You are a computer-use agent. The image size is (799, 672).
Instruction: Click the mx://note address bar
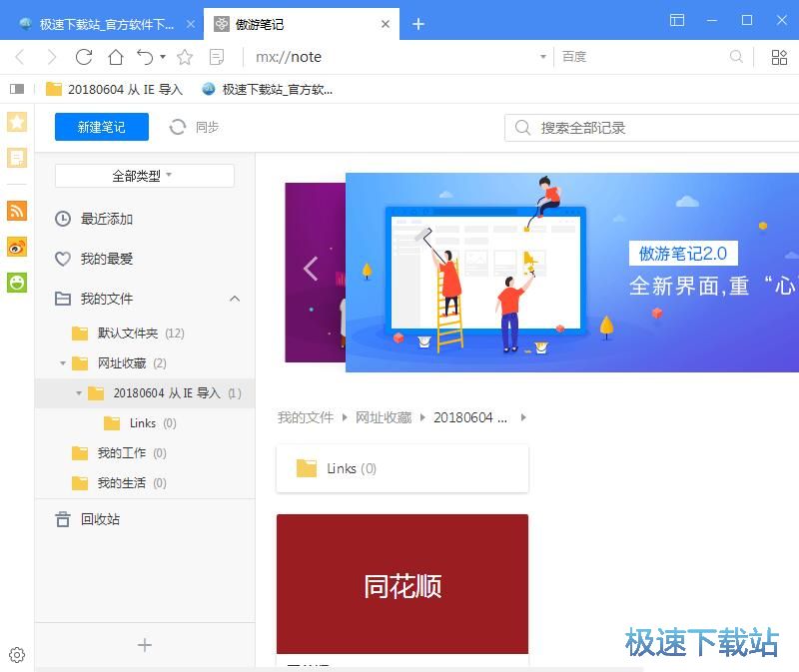click(x=393, y=57)
